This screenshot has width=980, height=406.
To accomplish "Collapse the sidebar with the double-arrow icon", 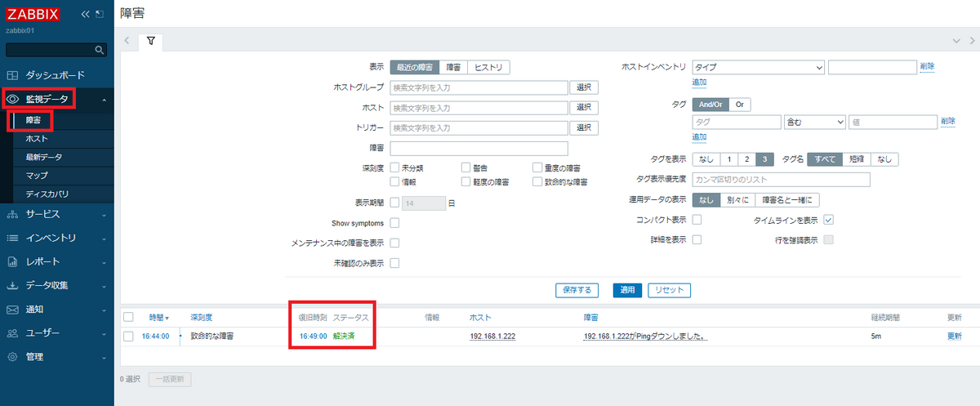I will click(85, 14).
